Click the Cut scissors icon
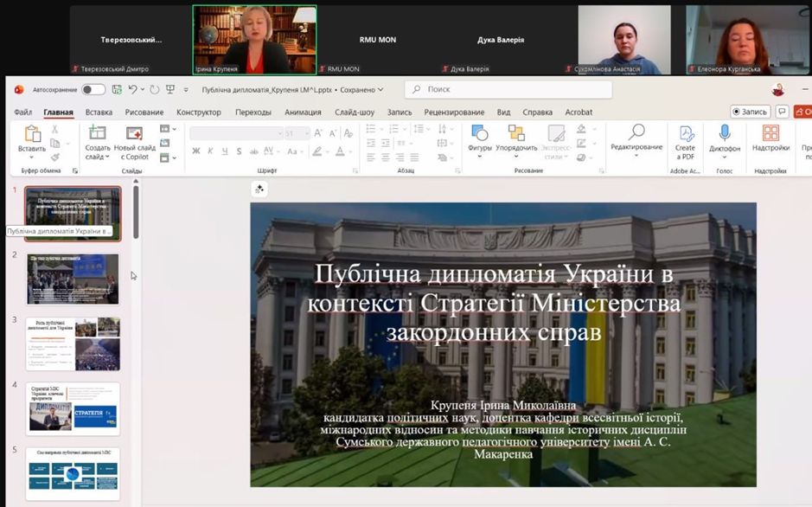Image resolution: width=812 pixels, height=507 pixels. click(x=54, y=129)
